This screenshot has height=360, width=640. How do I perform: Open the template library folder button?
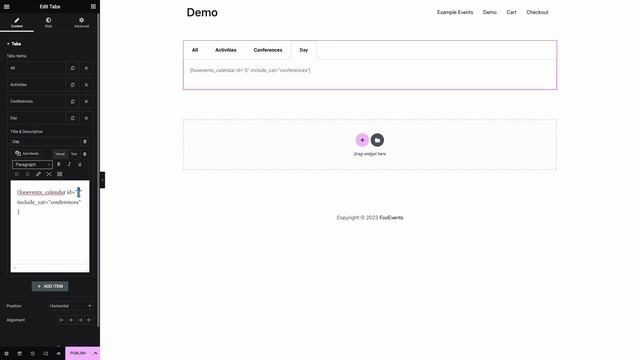[377, 140]
